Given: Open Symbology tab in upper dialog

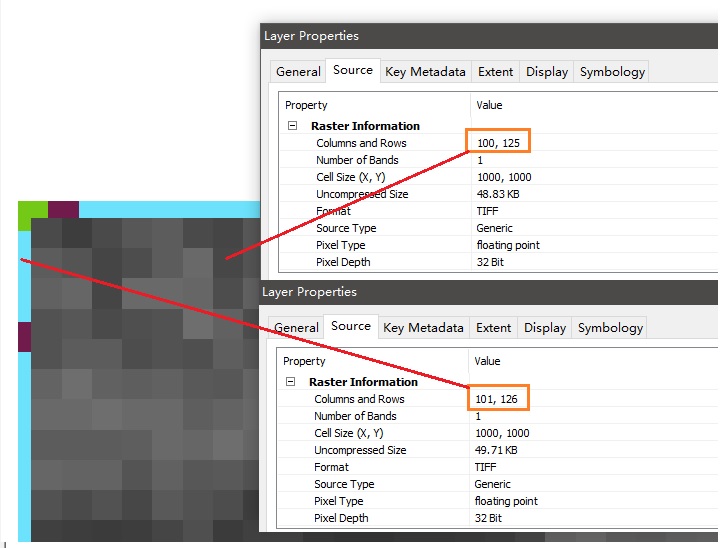Looking at the screenshot, I should [x=612, y=72].
